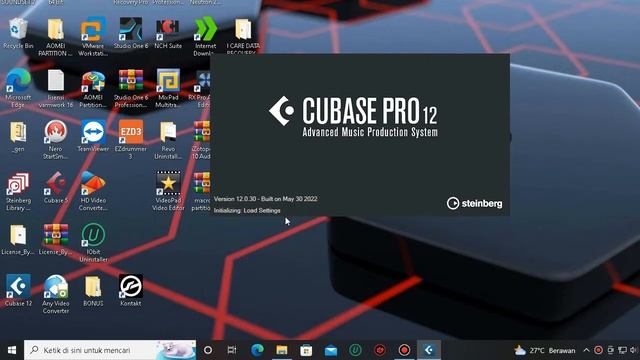640x360 pixels.
Task: Launch Kontakt desktop shortcut
Action: [x=131, y=291]
